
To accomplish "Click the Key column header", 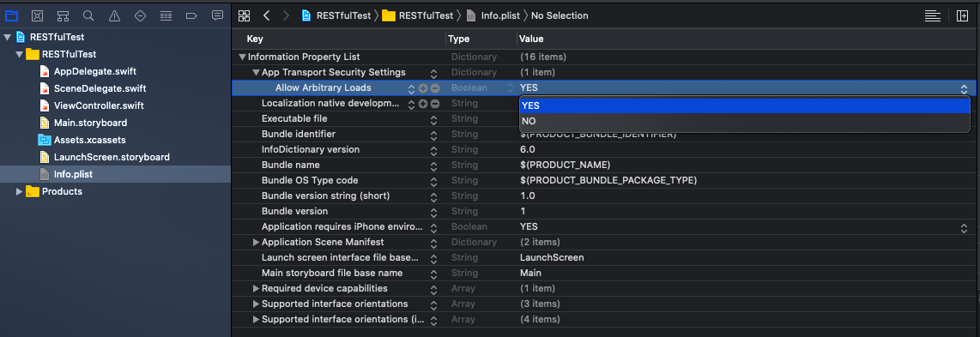I will [255, 39].
